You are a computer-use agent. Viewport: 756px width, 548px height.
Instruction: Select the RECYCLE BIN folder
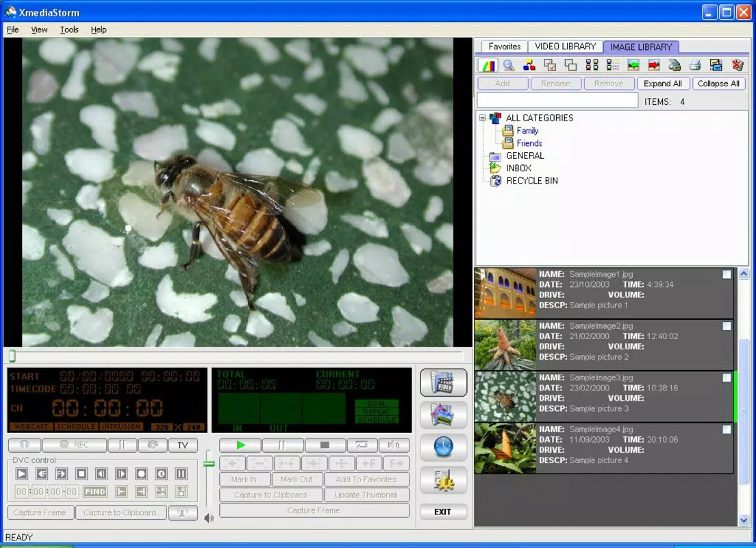(x=532, y=181)
